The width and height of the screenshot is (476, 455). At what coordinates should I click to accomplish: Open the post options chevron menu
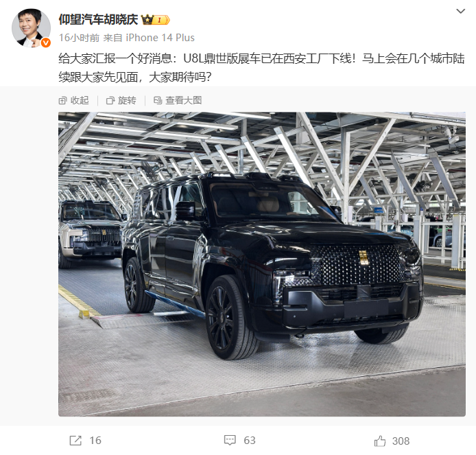460,11
